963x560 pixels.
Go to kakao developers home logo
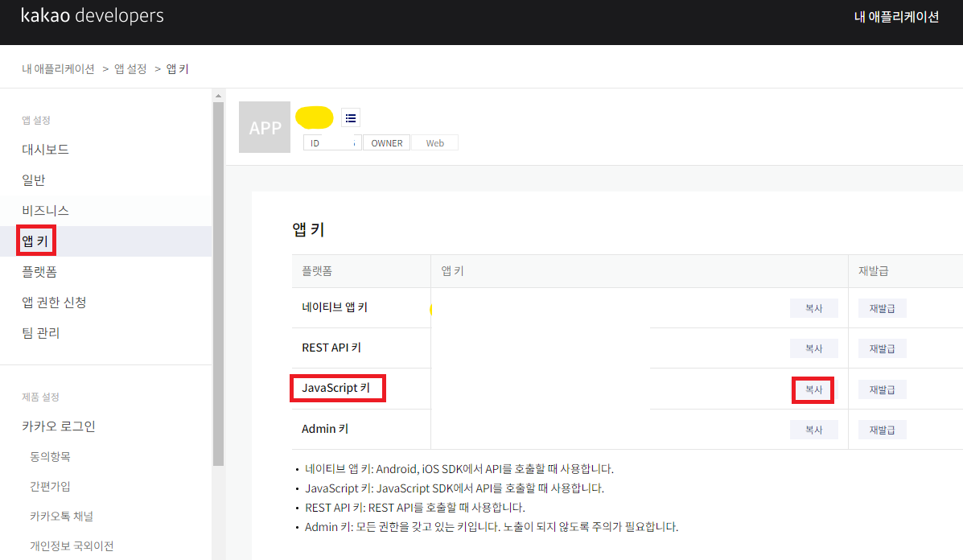pyautogui.click(x=93, y=15)
